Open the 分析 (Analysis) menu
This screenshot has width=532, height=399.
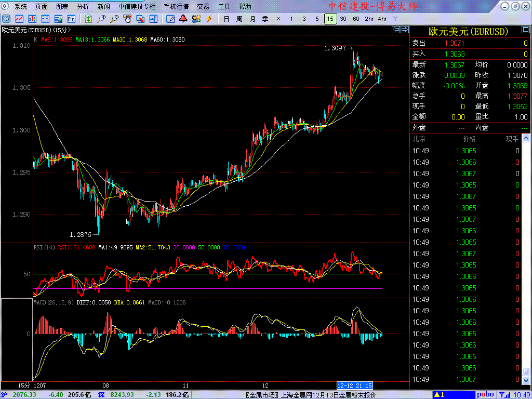pos(83,7)
